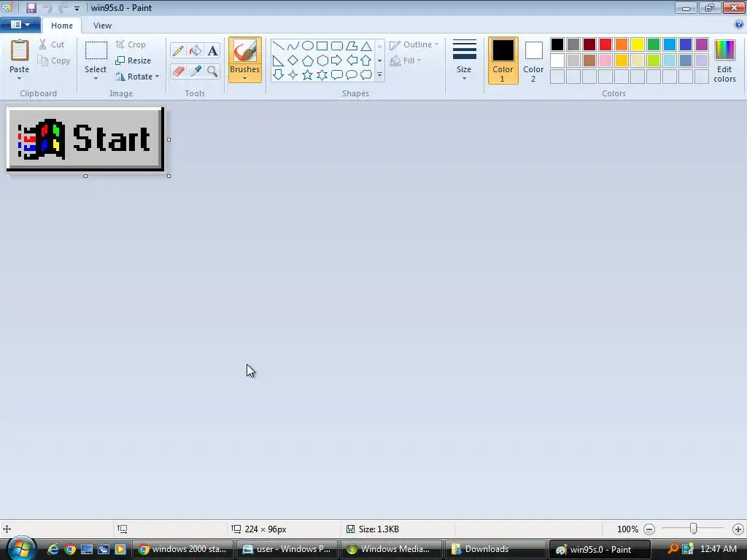Choose the Right arrow shape
The image size is (747, 560).
click(337, 61)
